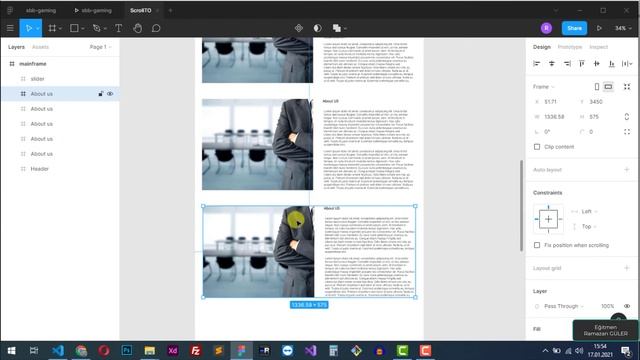Screen dimensions: 640x360
Task: Toggle constrain proportions link icon
Action: pos(627,117)
